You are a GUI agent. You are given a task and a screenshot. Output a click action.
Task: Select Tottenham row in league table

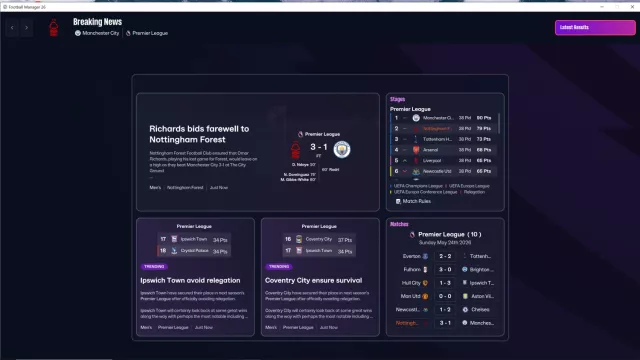[443, 139]
